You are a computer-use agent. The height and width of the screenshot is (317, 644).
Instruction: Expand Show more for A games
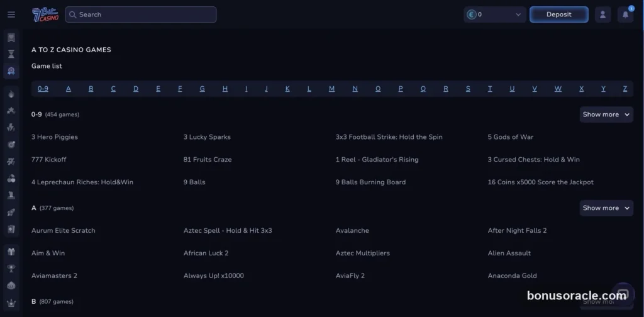(606, 208)
